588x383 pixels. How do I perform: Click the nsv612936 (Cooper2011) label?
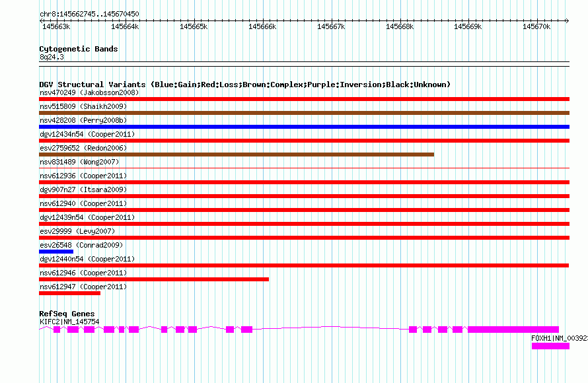(83, 176)
